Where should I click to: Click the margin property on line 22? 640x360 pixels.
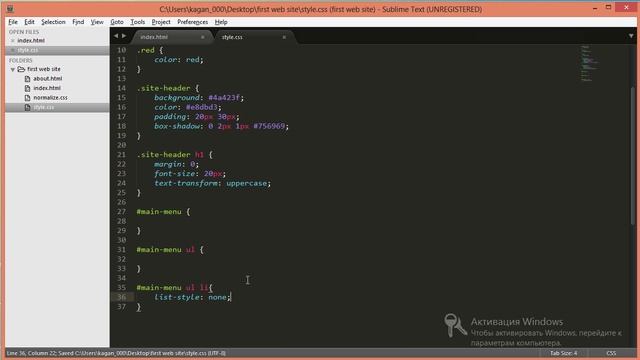[x=167, y=164]
